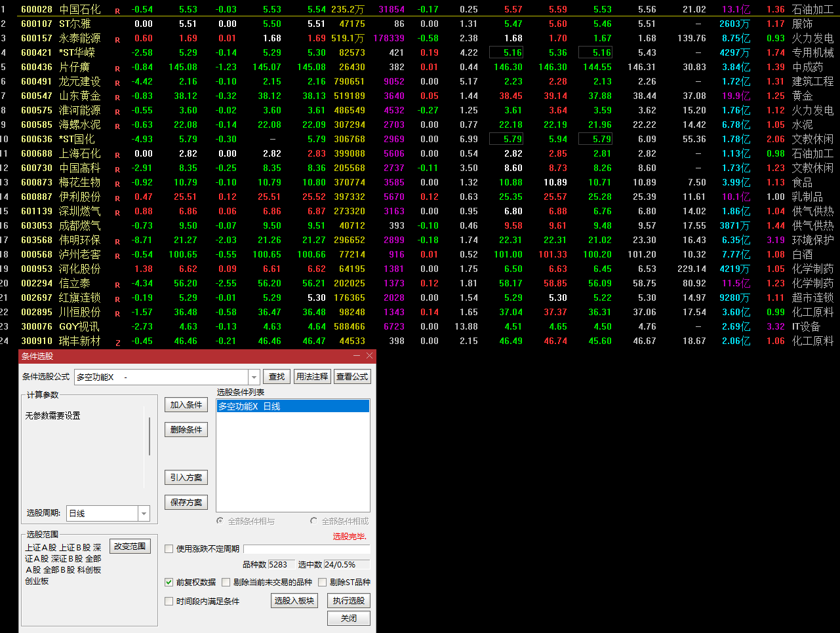Select stock row 600436 片仔癀

point(74,67)
